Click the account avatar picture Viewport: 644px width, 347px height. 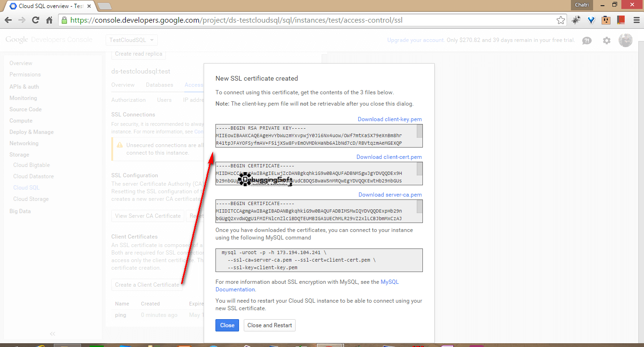(626, 41)
